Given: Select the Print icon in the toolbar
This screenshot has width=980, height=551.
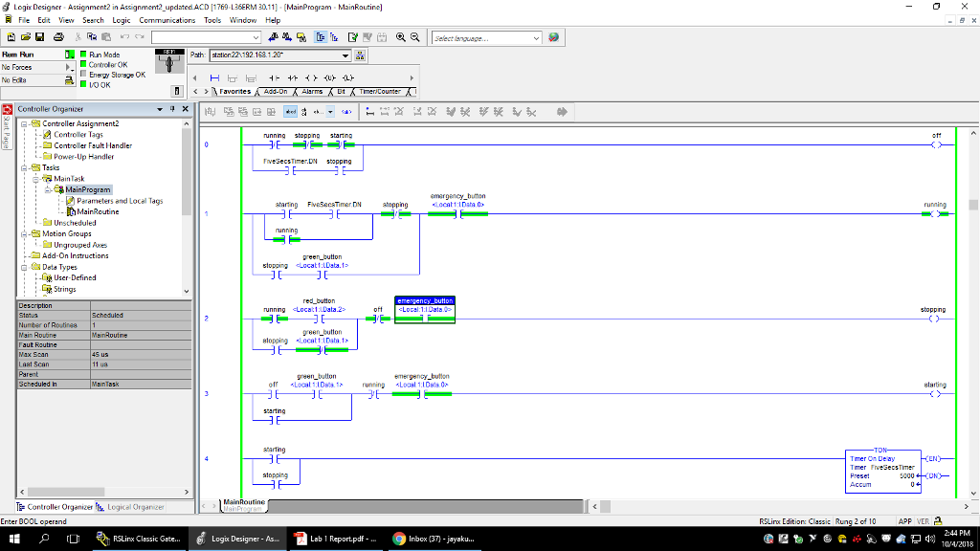Looking at the screenshot, I should click(58, 36).
